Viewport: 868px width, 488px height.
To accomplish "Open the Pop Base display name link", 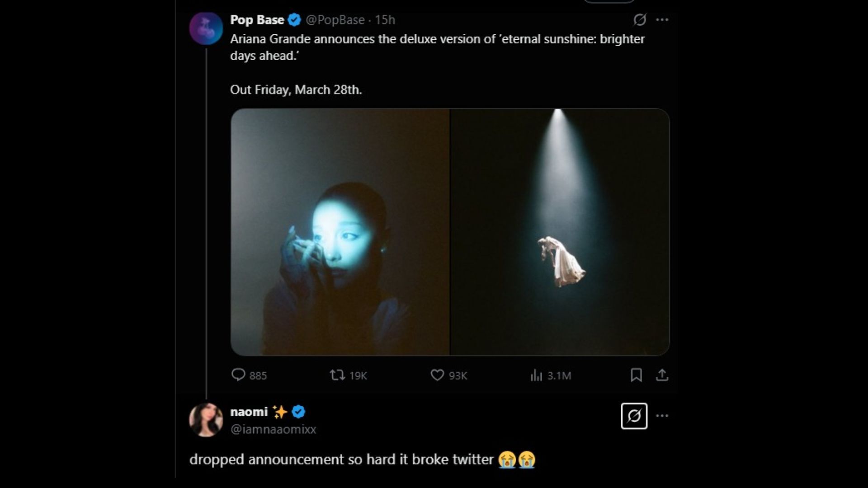I will point(257,20).
